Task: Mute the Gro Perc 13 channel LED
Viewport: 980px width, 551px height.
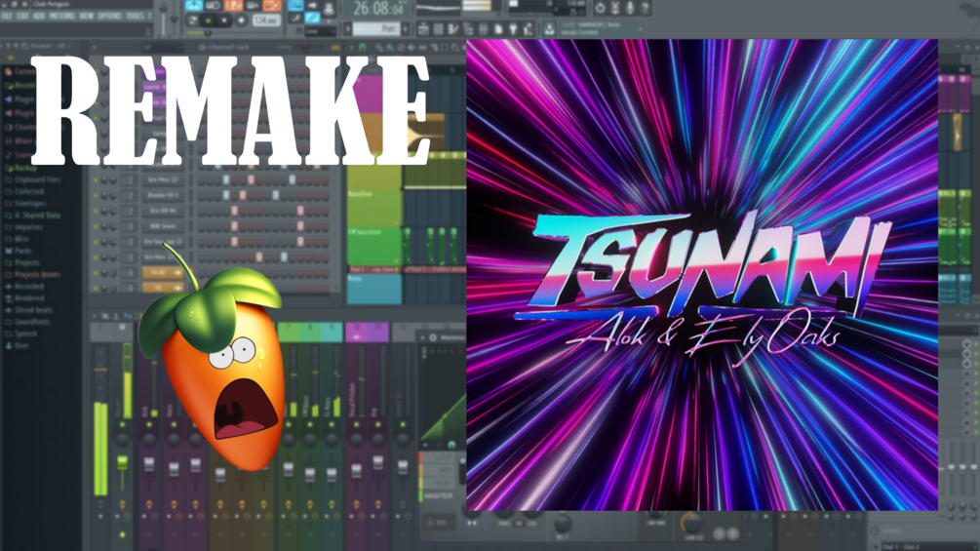Action: [96, 179]
